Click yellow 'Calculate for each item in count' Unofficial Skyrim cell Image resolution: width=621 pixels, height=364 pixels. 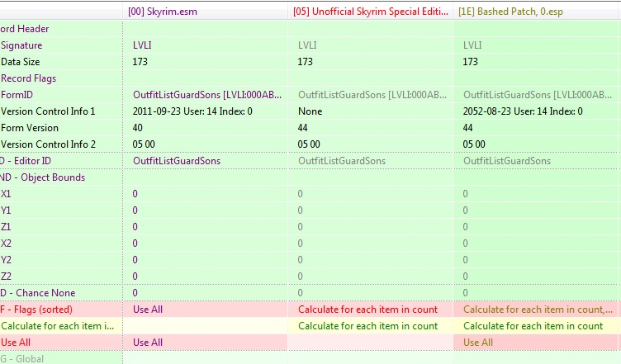pos(368,326)
